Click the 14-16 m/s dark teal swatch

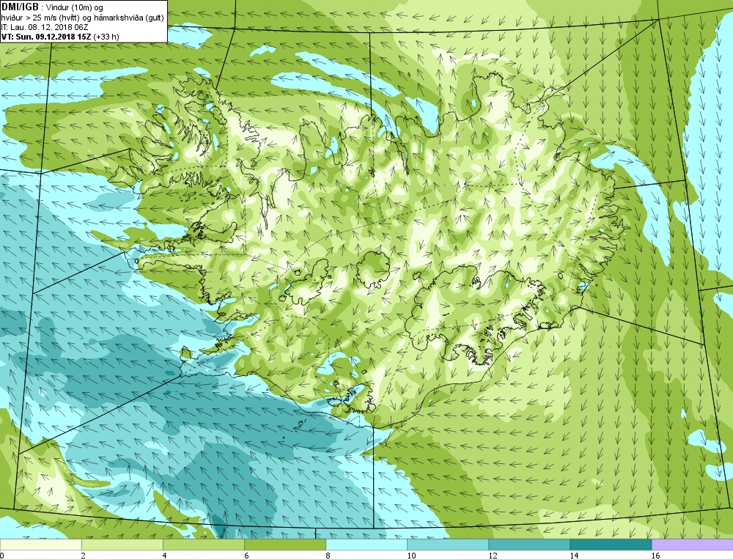pos(610,545)
